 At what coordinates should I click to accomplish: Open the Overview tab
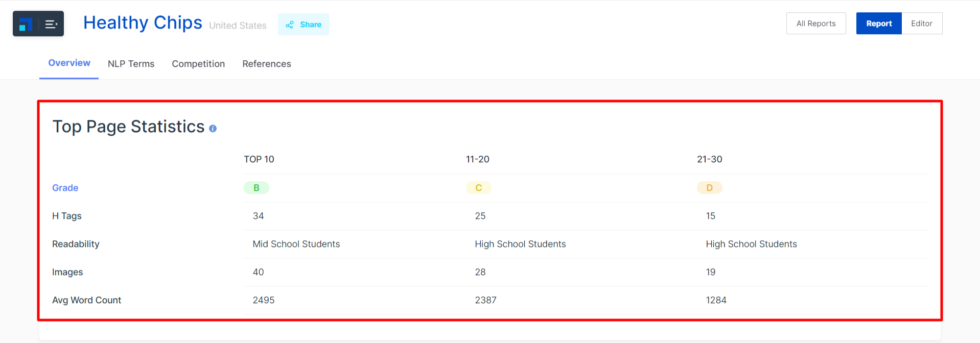pos(69,63)
